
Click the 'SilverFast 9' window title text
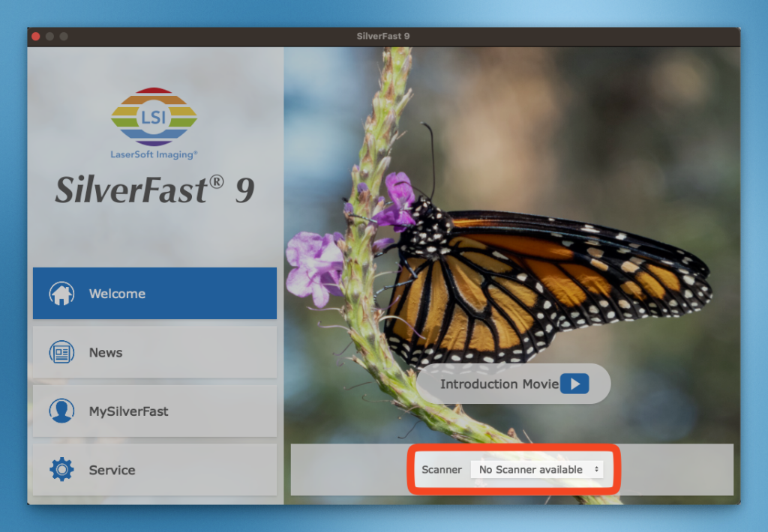(x=383, y=36)
